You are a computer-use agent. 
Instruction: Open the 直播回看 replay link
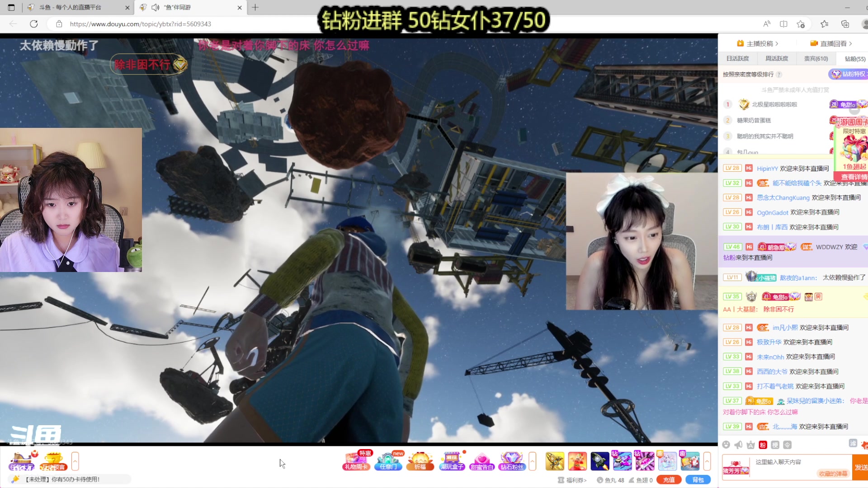click(x=833, y=43)
